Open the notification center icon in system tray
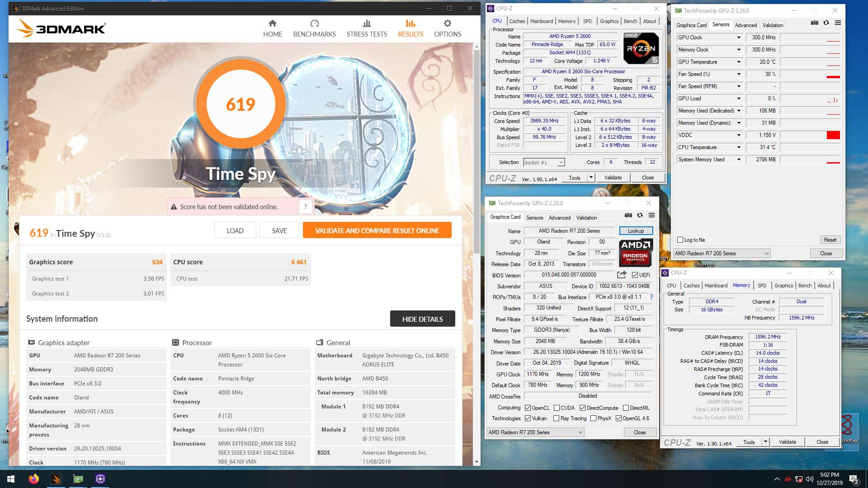868x488 pixels. click(x=854, y=479)
